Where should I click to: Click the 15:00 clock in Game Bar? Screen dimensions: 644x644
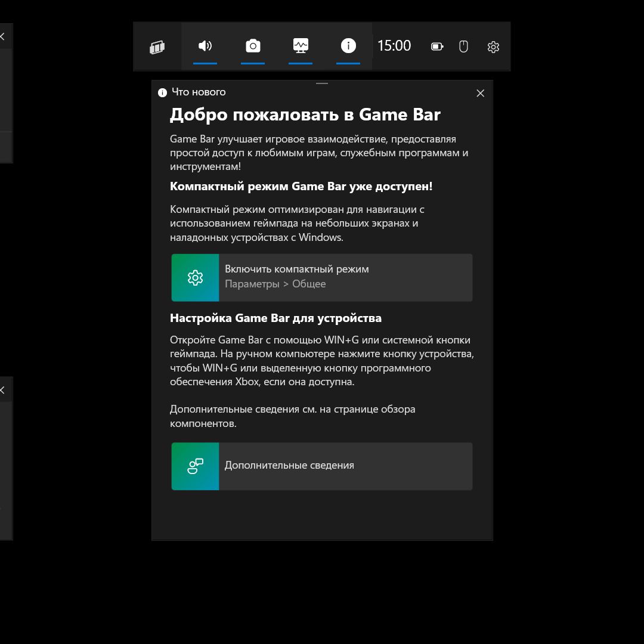tap(394, 45)
